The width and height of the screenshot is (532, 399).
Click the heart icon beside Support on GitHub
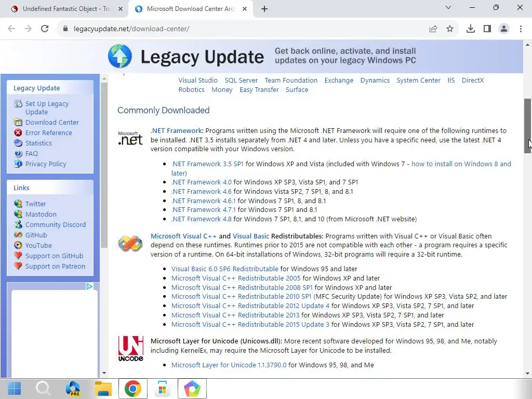(x=18, y=256)
